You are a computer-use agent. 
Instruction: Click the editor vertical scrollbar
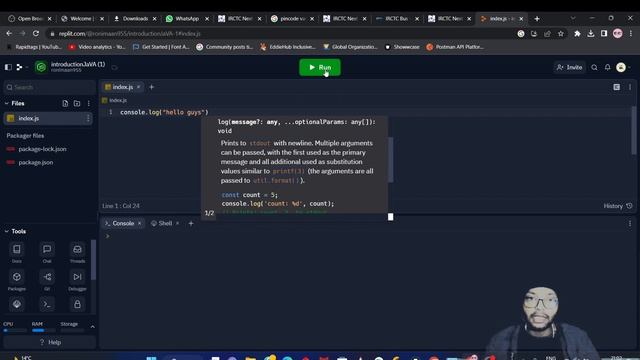634,131
